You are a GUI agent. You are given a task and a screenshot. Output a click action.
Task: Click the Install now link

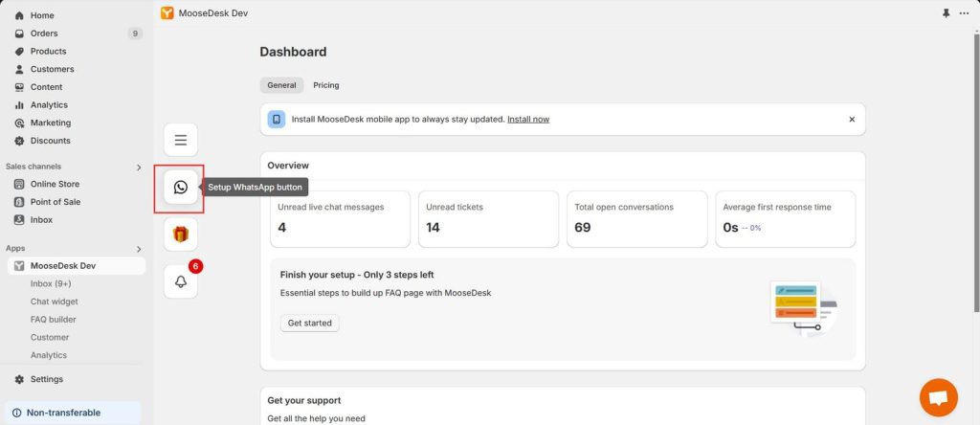(x=528, y=120)
